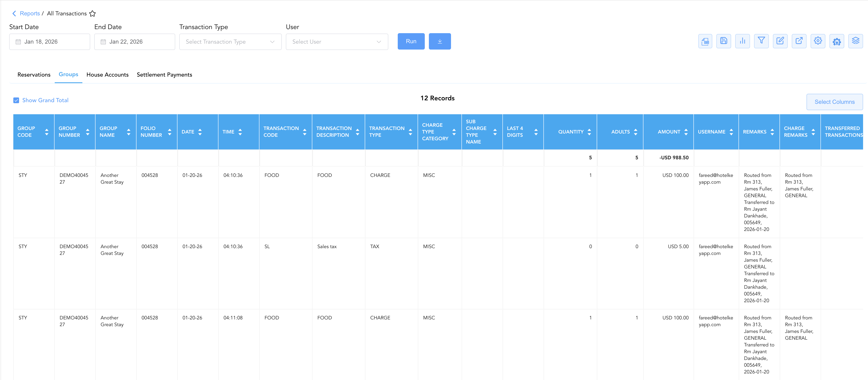Run the report
Image resolution: width=868 pixels, height=380 pixels.
tap(411, 41)
